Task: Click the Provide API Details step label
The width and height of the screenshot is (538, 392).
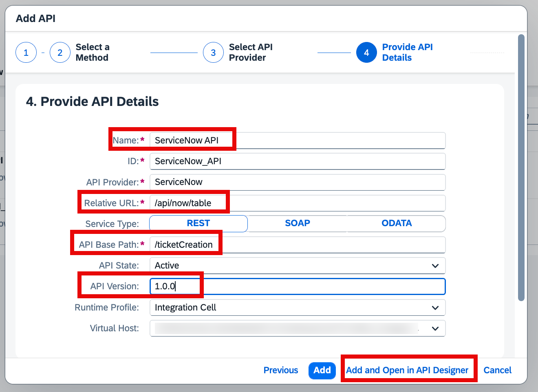Action: click(408, 52)
